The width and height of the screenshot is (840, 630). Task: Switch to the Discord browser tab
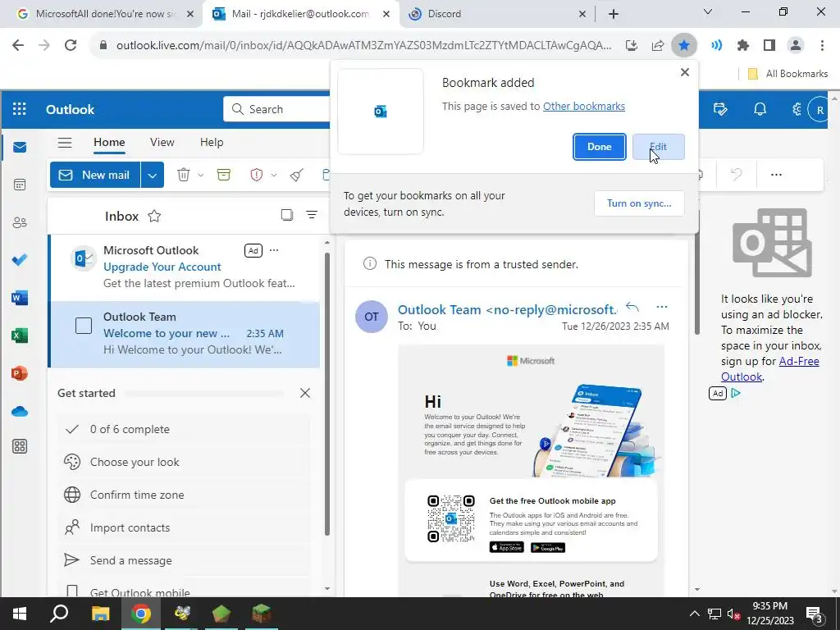click(x=498, y=14)
